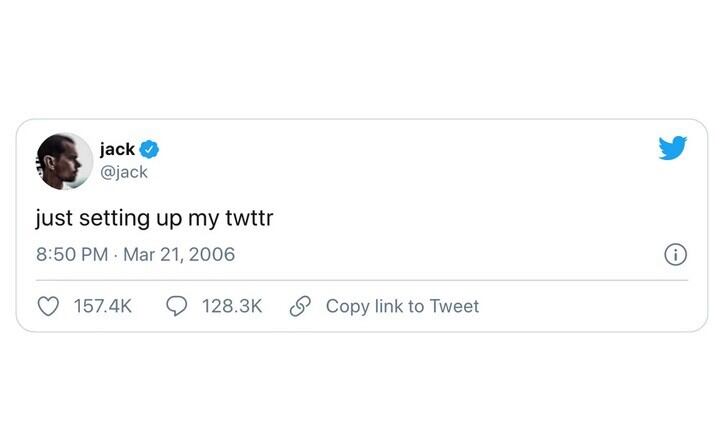Screen dimensions: 722x436
Task: Open jack's profile picture
Action: click(x=65, y=161)
